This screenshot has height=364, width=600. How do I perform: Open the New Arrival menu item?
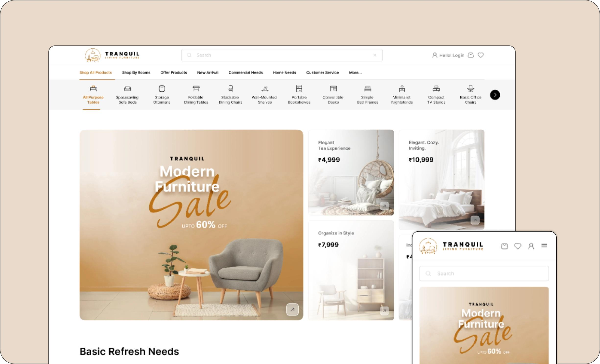[208, 72]
